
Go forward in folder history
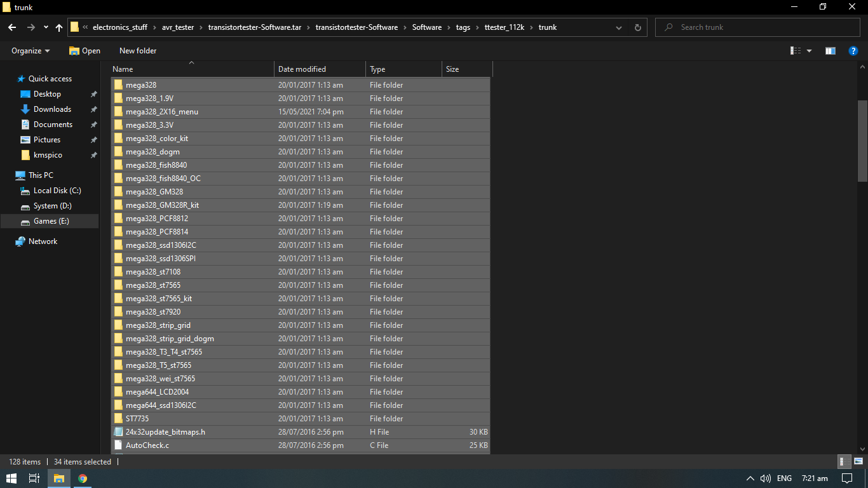click(31, 27)
